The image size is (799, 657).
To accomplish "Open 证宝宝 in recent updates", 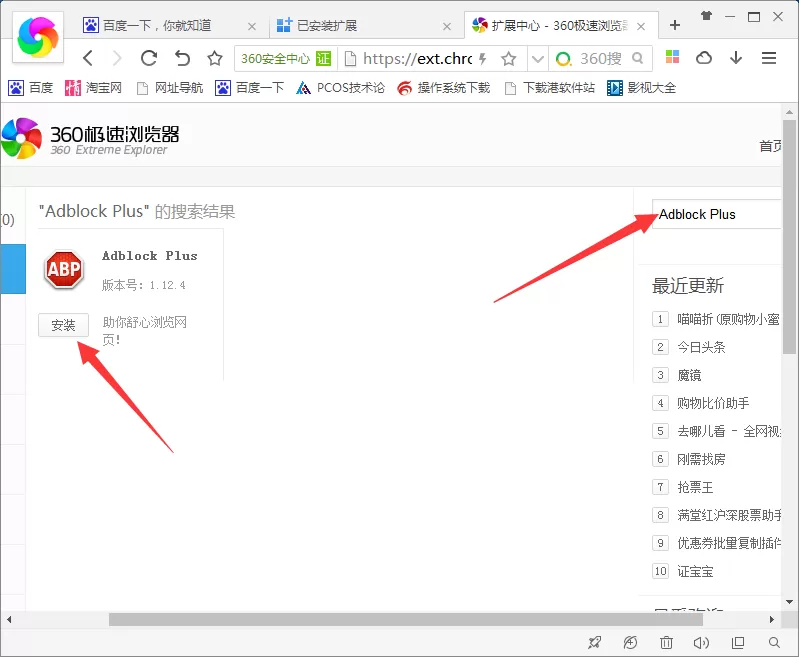I will click(x=695, y=571).
